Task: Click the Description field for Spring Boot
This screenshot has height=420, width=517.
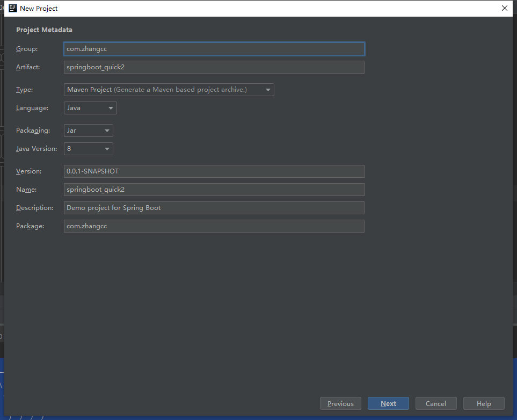Action: click(214, 208)
